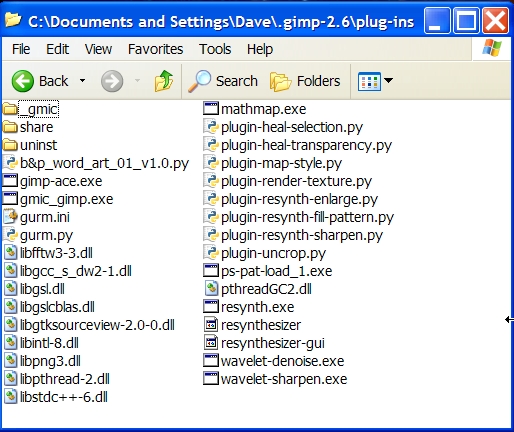Image resolution: width=514 pixels, height=432 pixels.
Task: Open the View menu
Action: (x=98, y=49)
